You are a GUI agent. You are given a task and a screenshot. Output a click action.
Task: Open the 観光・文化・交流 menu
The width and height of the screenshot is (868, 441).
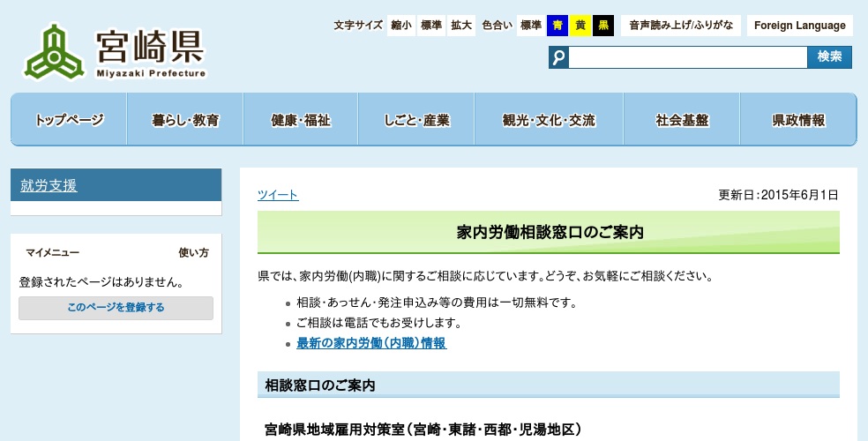(549, 120)
